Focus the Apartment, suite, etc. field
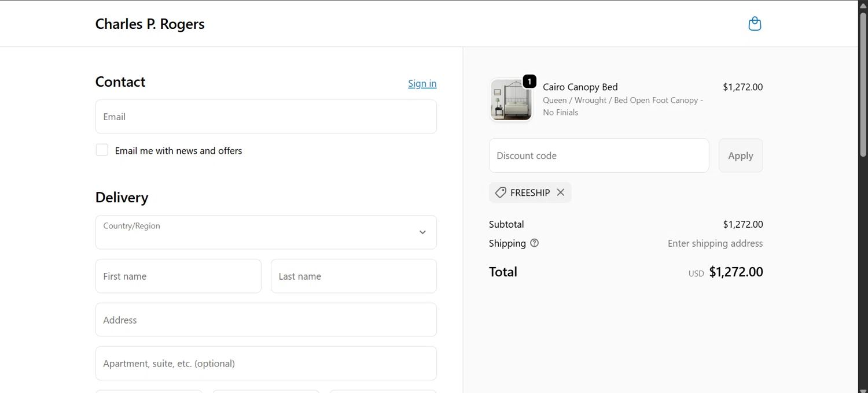Image resolution: width=868 pixels, height=393 pixels. 266,364
